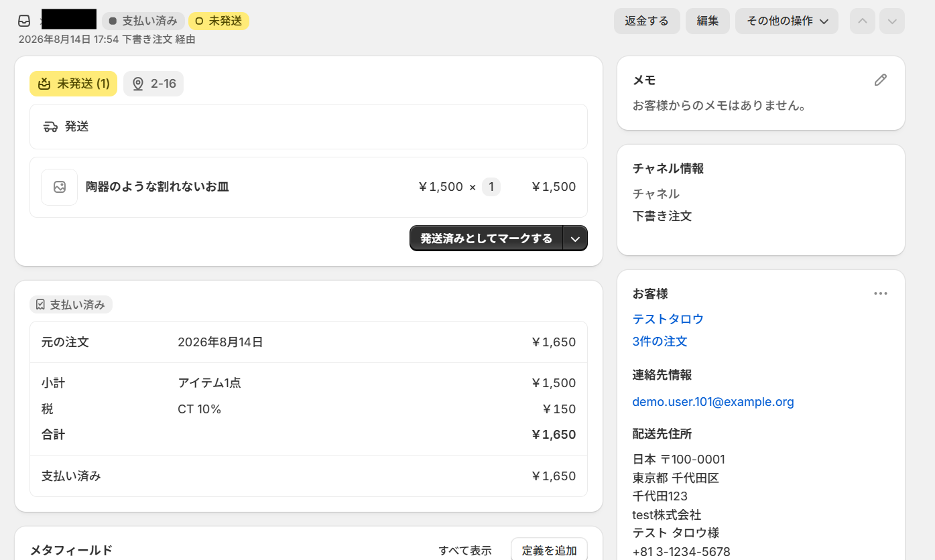This screenshot has width=935, height=560.
Task: Click the recipient name テスト タロウ様
Action: (674, 533)
